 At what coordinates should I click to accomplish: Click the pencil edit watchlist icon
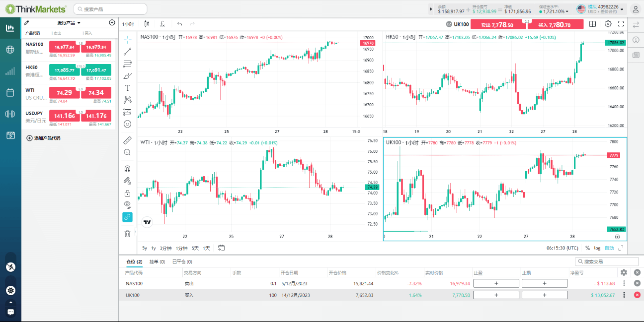point(27,23)
